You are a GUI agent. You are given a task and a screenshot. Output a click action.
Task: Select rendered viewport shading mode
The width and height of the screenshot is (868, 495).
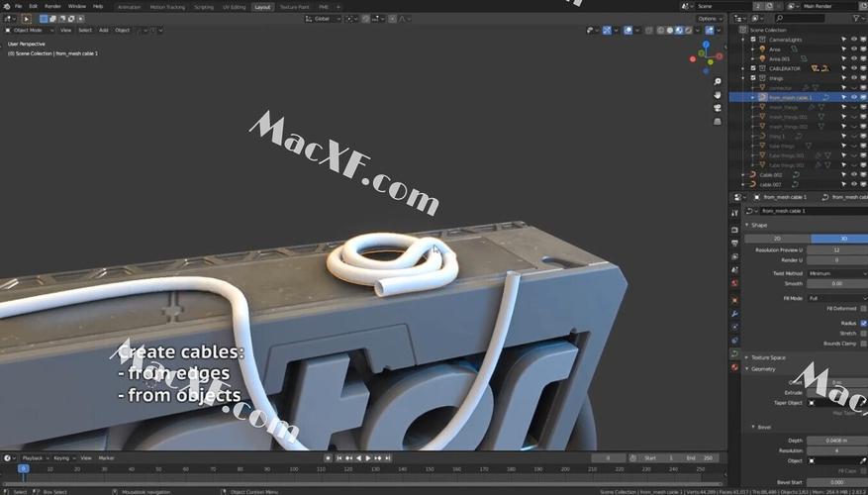[x=689, y=31]
